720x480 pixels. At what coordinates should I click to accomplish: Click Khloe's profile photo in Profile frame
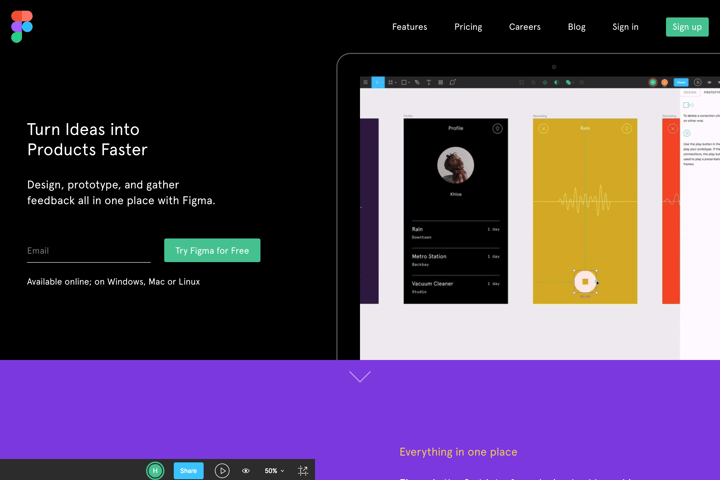[x=456, y=165]
